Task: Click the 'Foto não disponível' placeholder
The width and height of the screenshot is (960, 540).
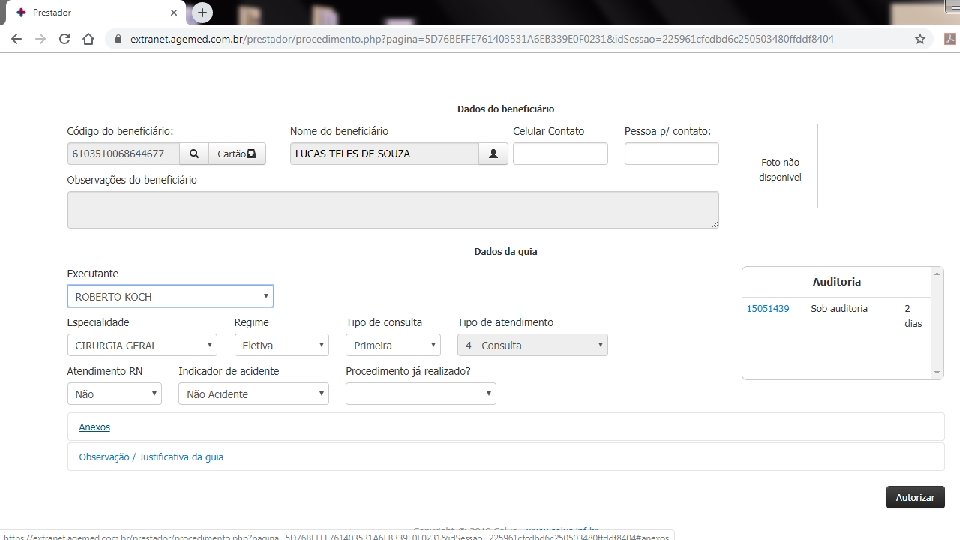Action: click(780, 170)
